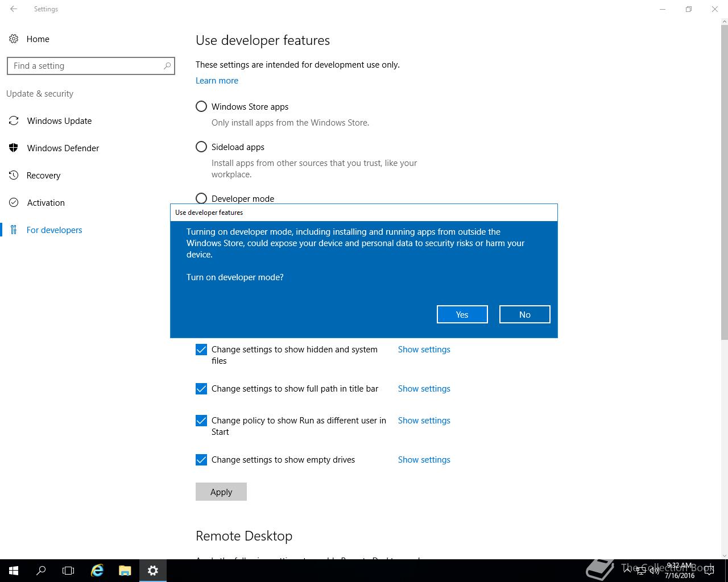
Task: Uncheck show full path in title bar
Action: (x=201, y=389)
